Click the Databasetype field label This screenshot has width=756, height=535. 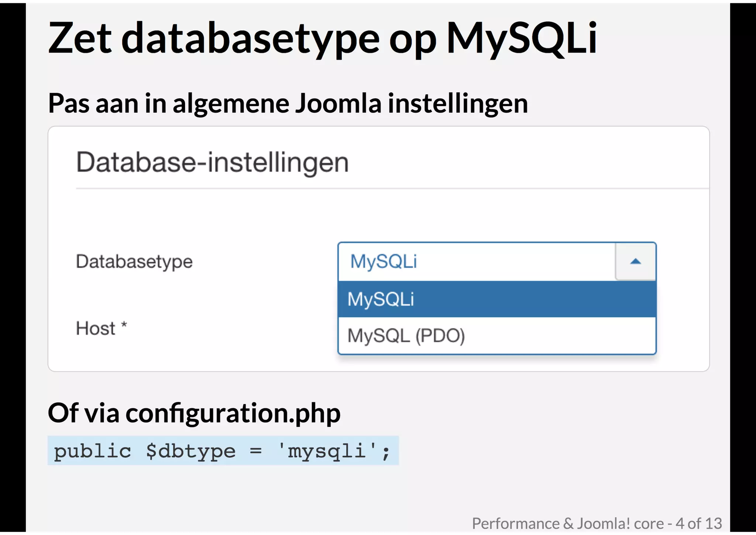(134, 262)
